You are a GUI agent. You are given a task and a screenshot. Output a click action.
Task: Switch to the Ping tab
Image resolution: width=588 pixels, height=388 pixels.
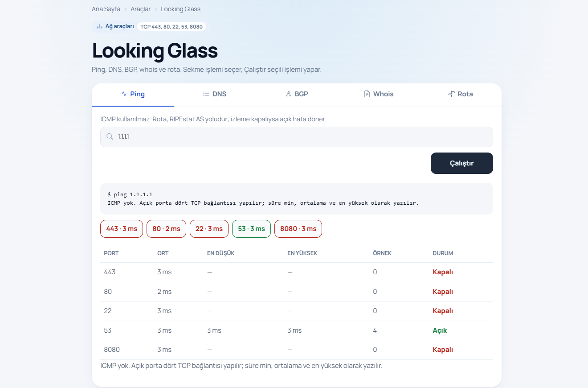tap(133, 94)
